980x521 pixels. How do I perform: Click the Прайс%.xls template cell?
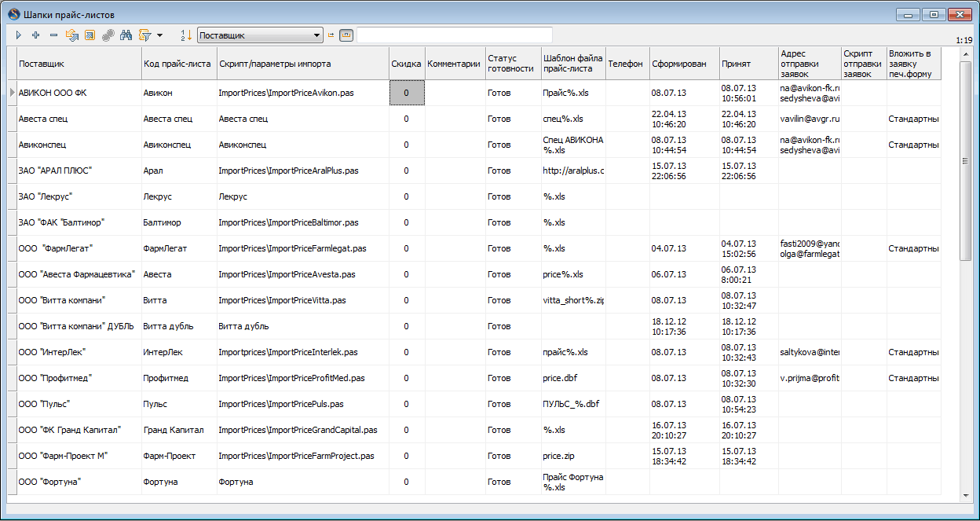[x=573, y=93]
